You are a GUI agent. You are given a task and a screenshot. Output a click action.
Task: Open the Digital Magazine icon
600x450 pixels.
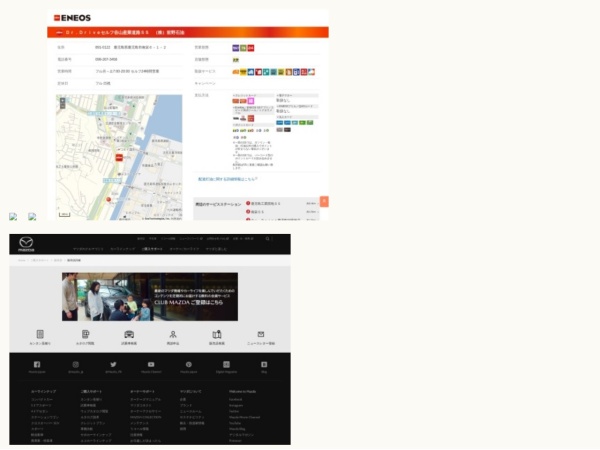click(227, 367)
